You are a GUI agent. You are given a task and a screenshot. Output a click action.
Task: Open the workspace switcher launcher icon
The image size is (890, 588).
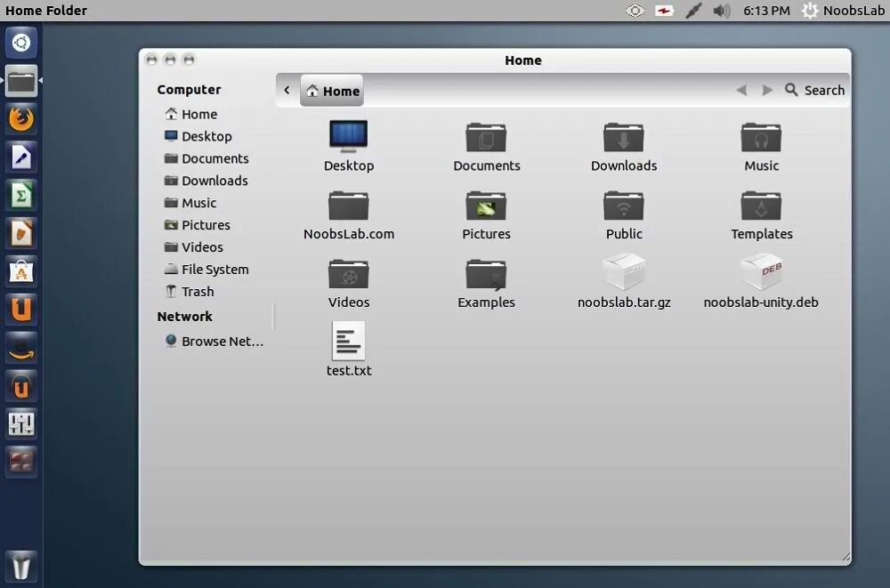click(x=21, y=462)
